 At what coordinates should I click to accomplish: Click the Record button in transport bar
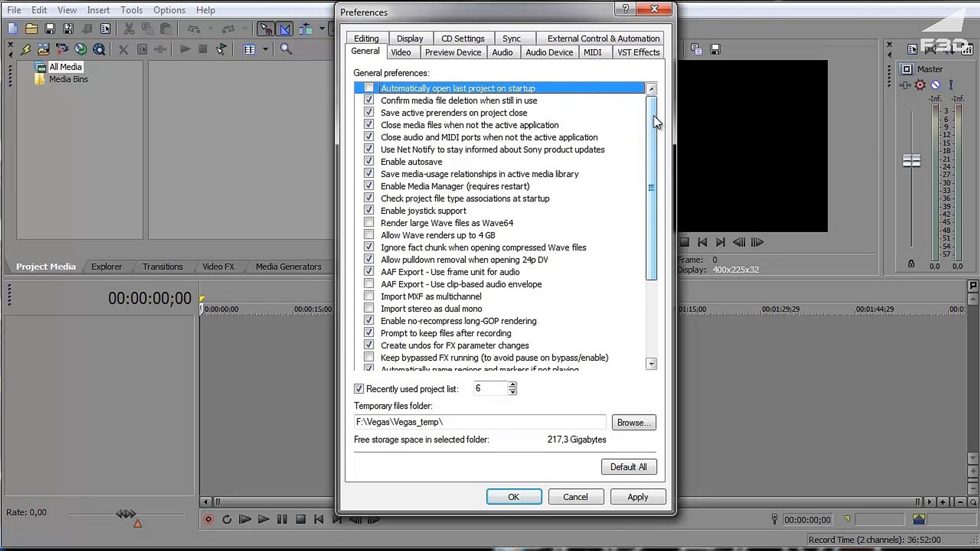coord(208,519)
